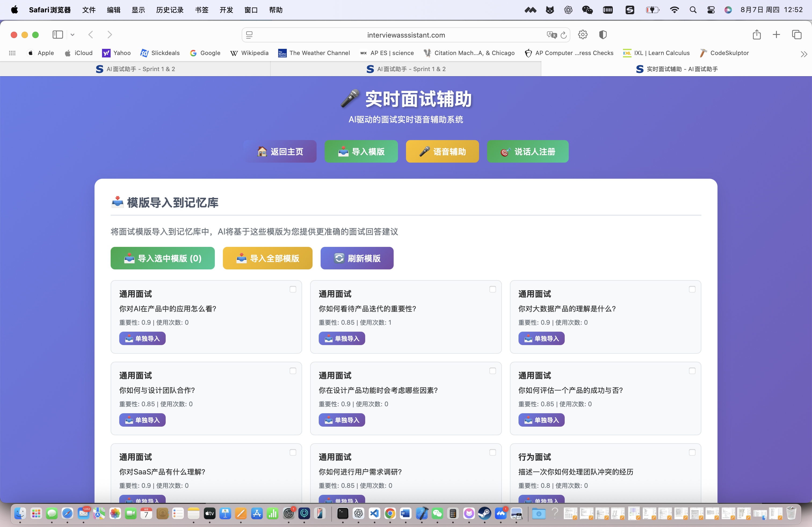Open the 书签 menu
The image size is (812, 527).
click(x=202, y=10)
